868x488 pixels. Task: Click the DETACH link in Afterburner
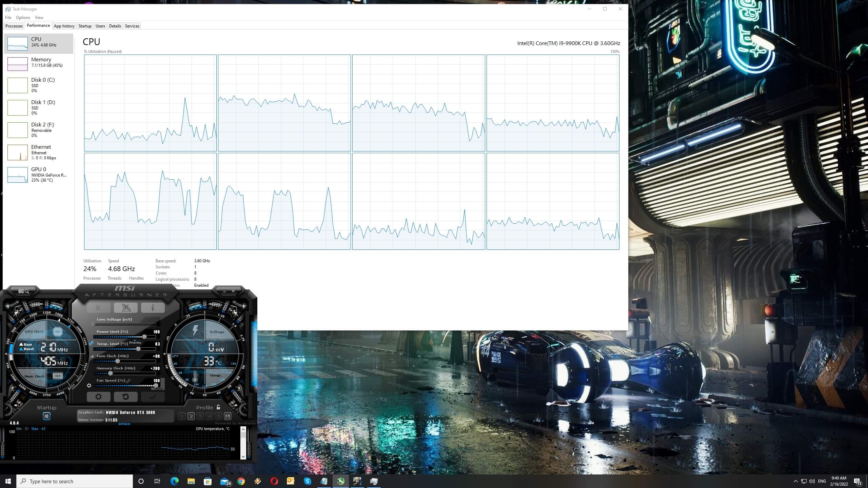pos(124,424)
